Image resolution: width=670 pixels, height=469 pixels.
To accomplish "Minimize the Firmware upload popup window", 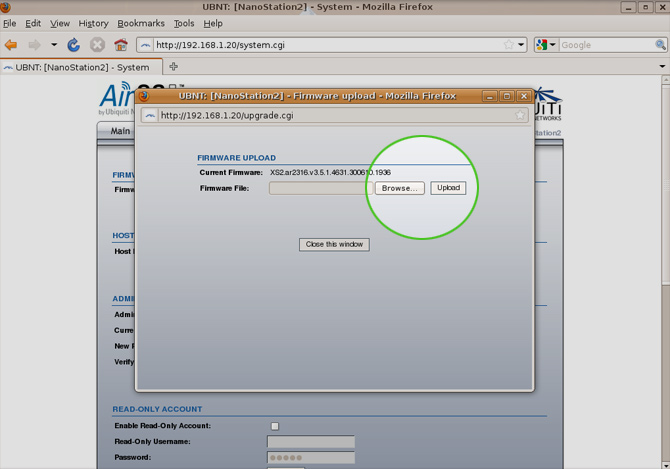I will click(x=490, y=96).
